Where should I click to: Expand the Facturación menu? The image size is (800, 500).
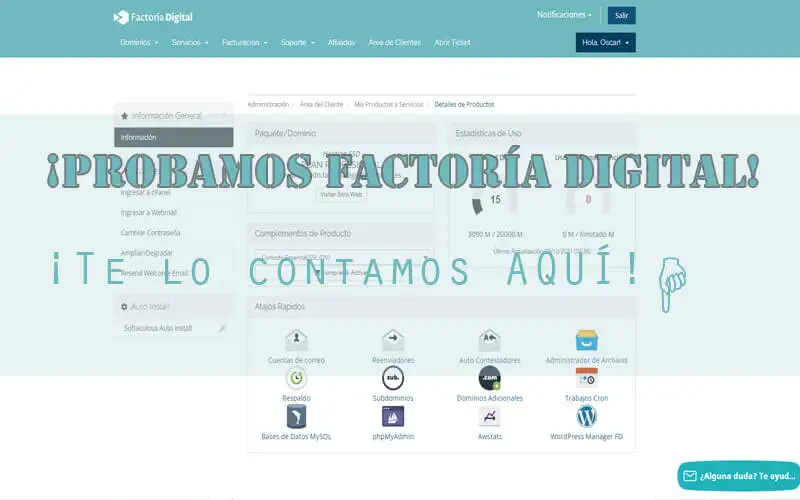(244, 42)
